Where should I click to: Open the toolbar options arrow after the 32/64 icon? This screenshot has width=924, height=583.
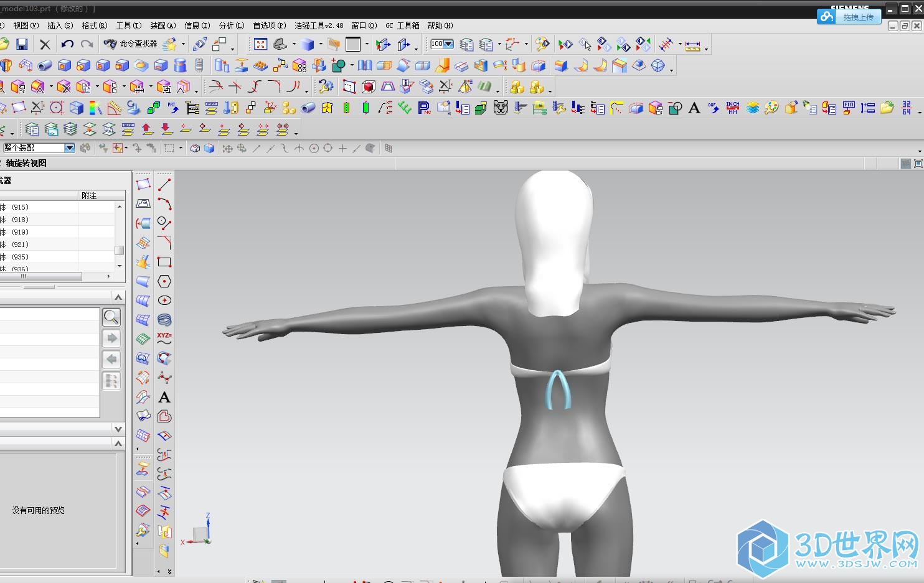point(920,112)
